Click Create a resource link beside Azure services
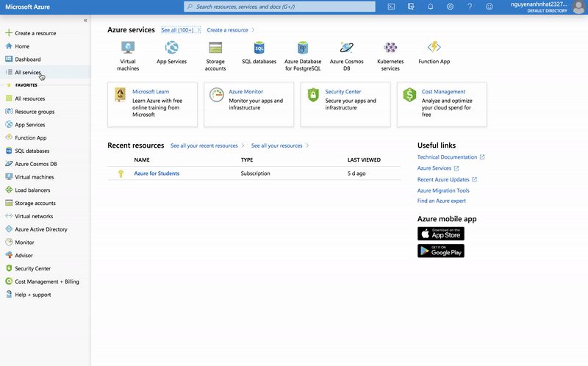 pos(231,30)
